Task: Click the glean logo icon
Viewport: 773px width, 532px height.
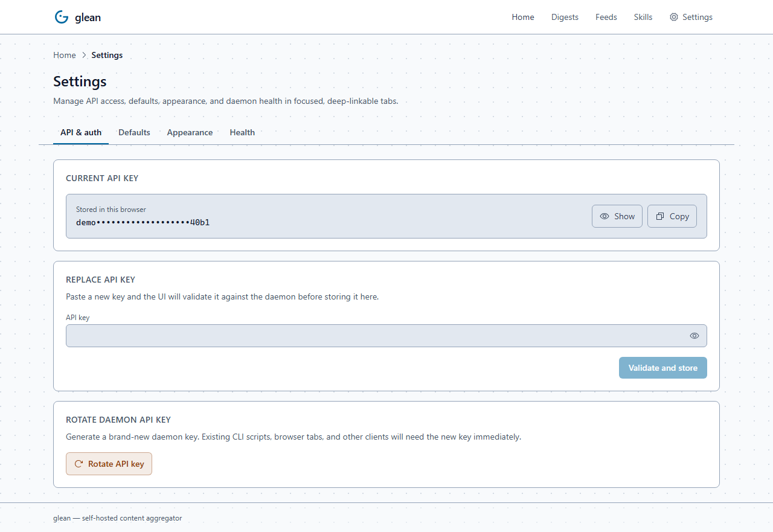Action: [61, 17]
